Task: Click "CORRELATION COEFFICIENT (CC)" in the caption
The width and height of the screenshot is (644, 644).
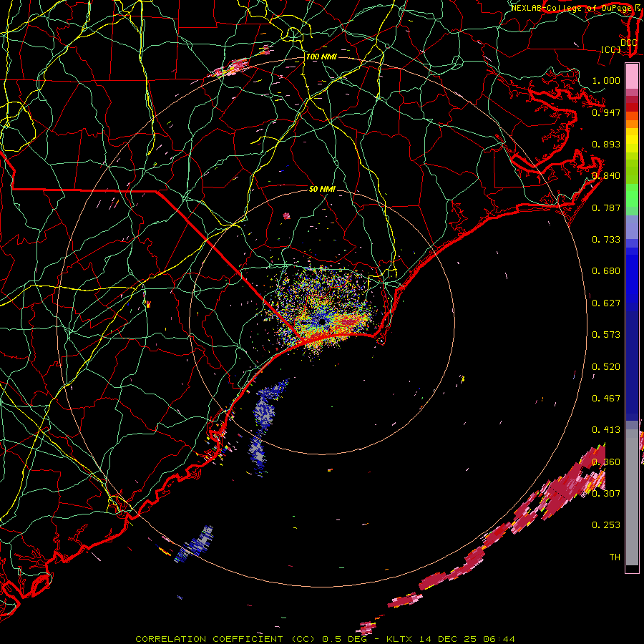Action: click(225, 639)
